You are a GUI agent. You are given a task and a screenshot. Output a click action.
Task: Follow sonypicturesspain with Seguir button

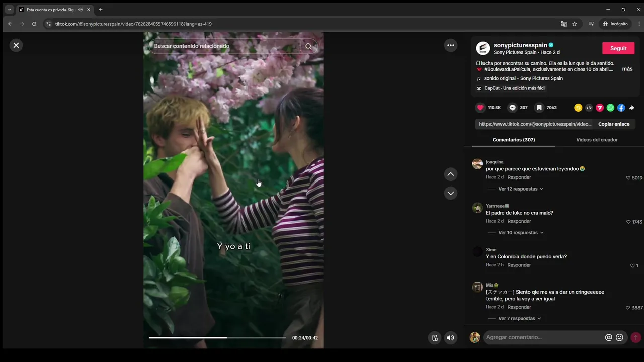pos(618,48)
